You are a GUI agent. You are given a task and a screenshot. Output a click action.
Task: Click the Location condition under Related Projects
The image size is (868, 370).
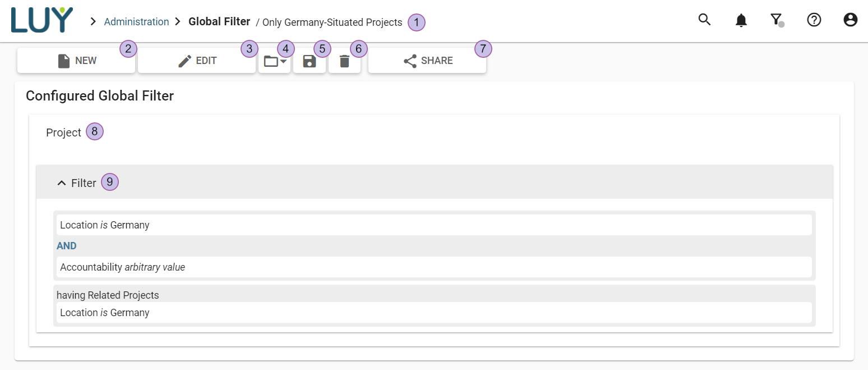(x=105, y=313)
